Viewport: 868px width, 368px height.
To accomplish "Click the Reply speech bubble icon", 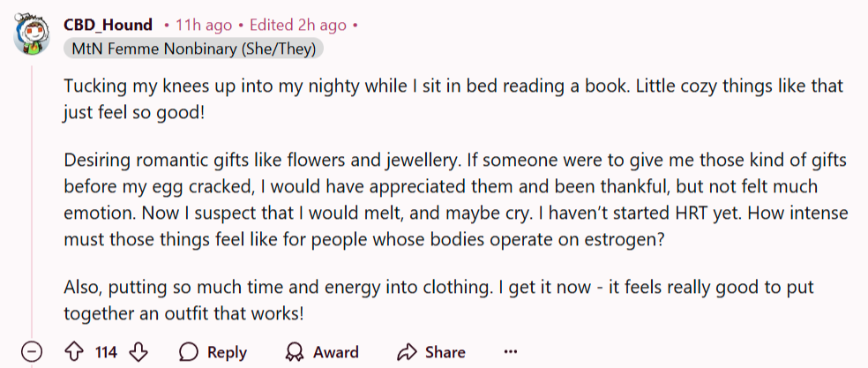I will (x=190, y=352).
